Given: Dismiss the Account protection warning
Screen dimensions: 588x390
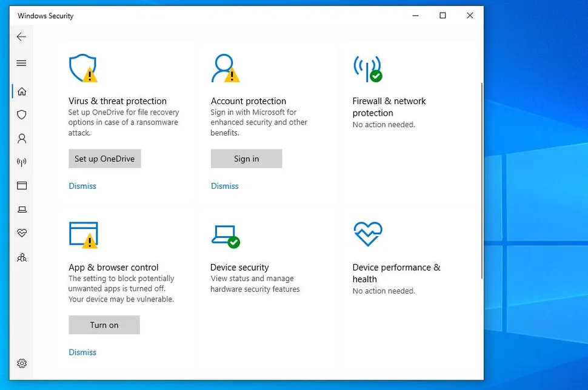Looking at the screenshot, I should 224,186.
